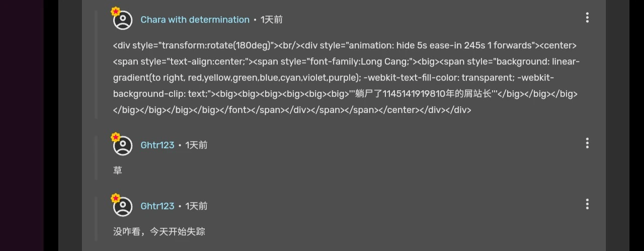The image size is (644, 251).
Task: Open the Ghtr123 username above the '没咋看' comment
Action: [157, 206]
